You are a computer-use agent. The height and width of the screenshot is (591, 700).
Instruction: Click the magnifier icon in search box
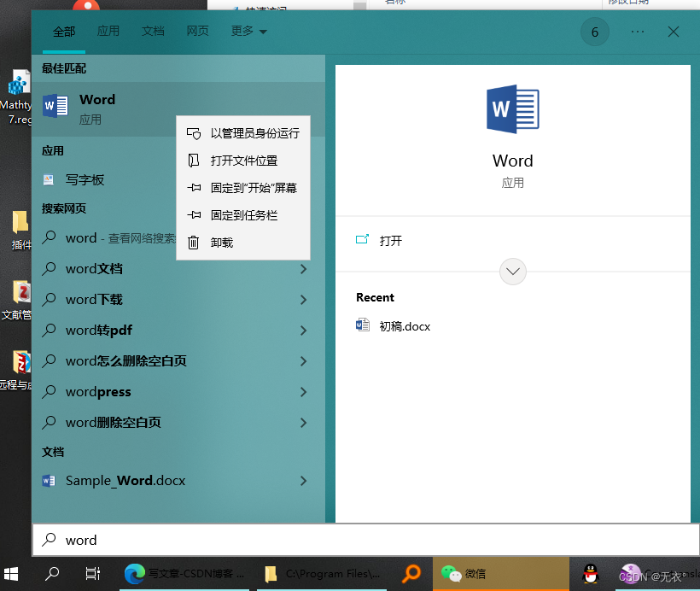(50, 540)
